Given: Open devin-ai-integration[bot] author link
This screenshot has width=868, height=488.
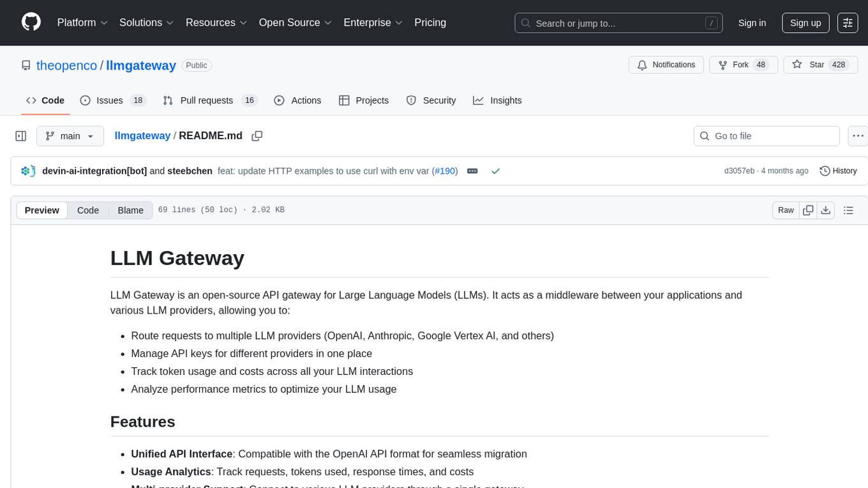Looking at the screenshot, I should (x=94, y=171).
